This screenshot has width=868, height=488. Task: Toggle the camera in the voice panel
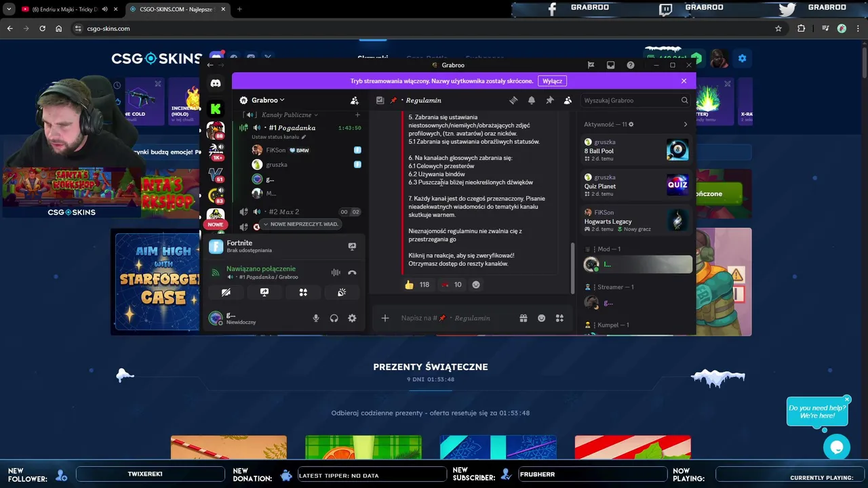point(226,292)
